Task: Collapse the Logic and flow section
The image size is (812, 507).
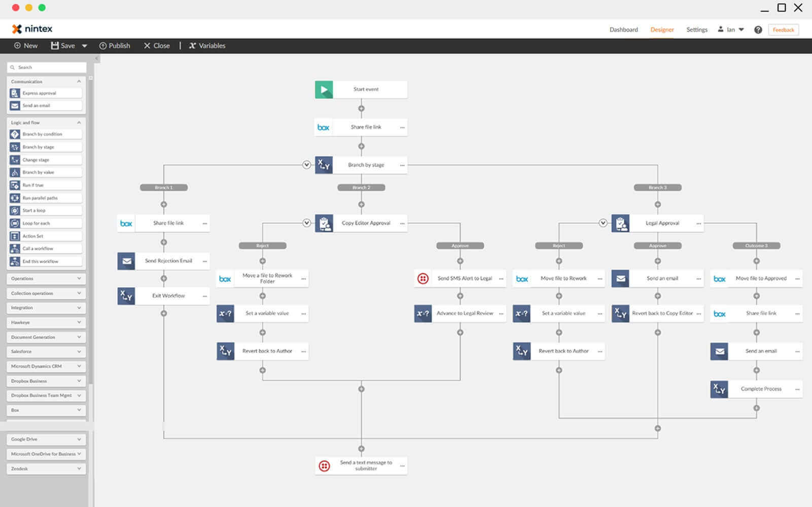Action: (79, 122)
